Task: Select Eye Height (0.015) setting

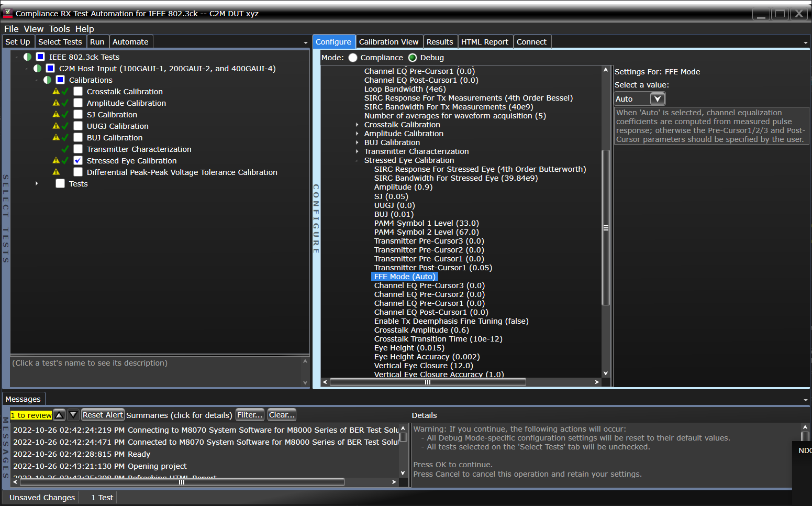Action: click(409, 348)
